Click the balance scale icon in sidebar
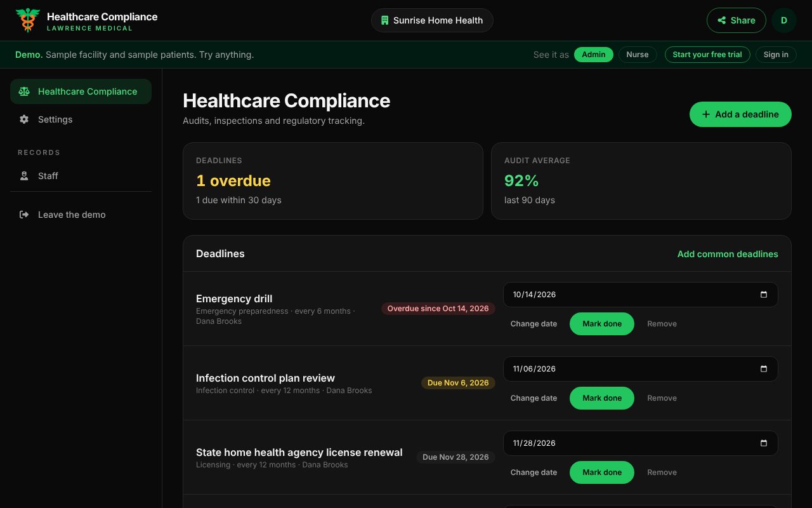Screen dimensions: 812x508 [x=24, y=91]
